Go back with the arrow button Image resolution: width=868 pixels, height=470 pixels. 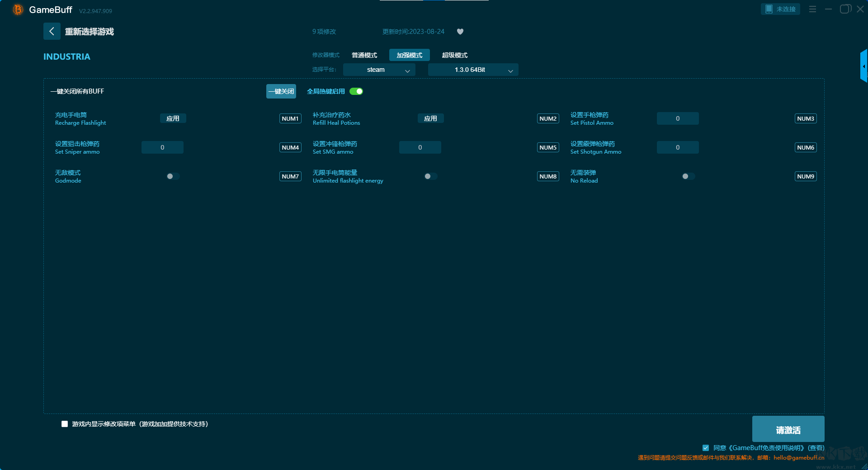(52, 31)
